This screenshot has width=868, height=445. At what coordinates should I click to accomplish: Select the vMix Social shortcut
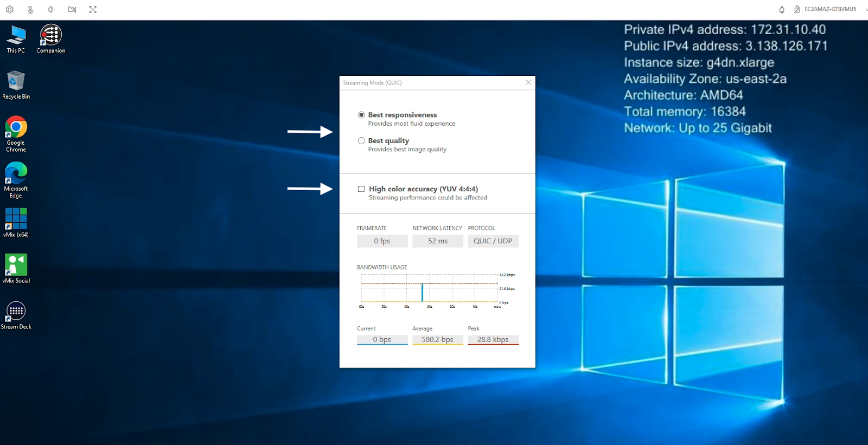pyautogui.click(x=16, y=268)
